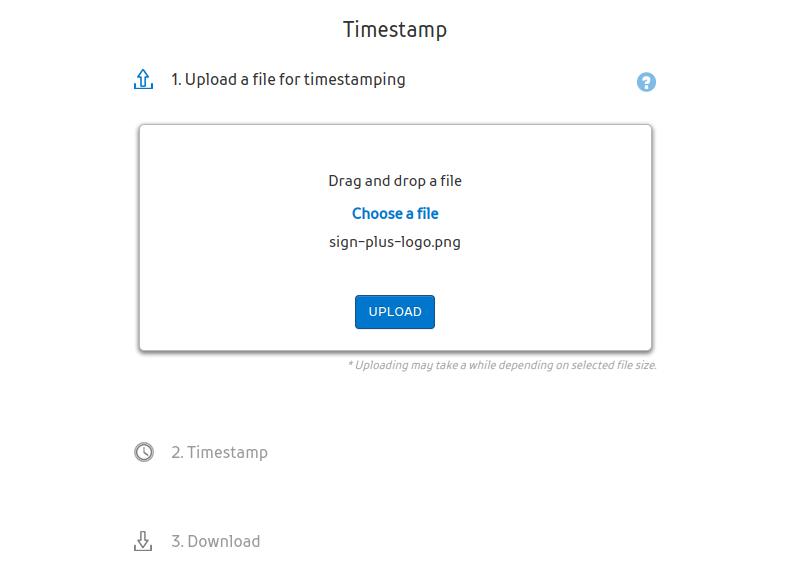This screenshot has height=572, width=788.
Task: Collapse step 1 using its upload icon
Action: 143,80
